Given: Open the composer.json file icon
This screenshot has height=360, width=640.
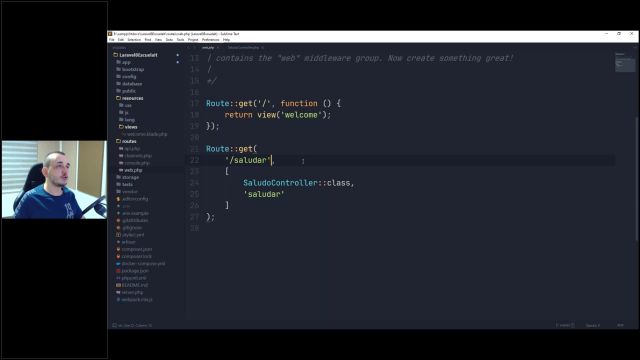Looking at the screenshot, I should [118, 249].
